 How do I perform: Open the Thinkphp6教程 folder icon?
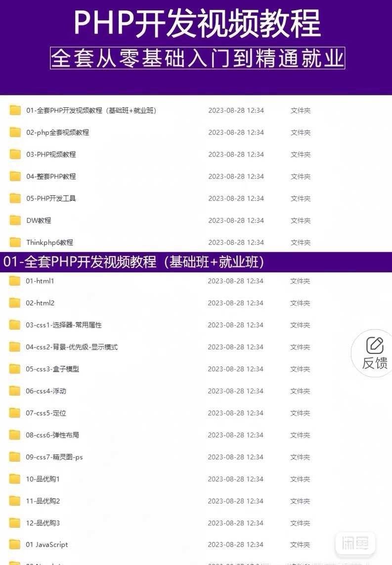15,242
